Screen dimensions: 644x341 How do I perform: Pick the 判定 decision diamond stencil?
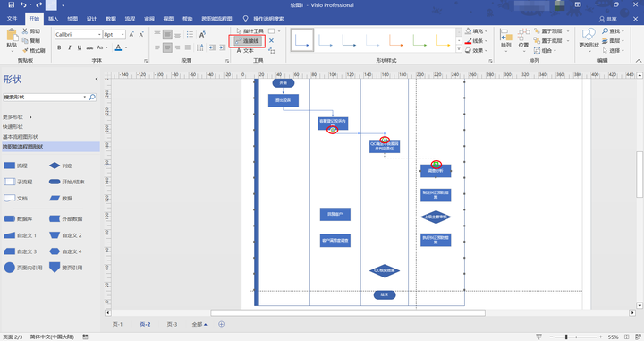tap(61, 166)
